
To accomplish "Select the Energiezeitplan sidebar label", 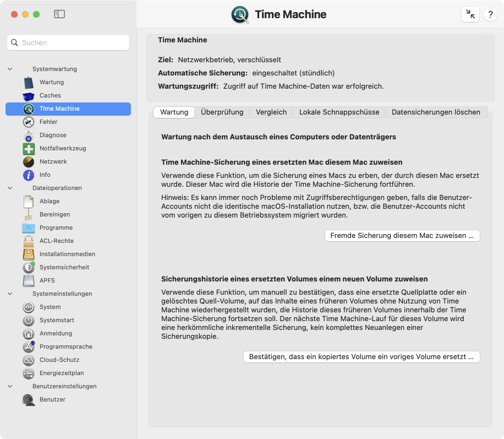I will 62,373.
